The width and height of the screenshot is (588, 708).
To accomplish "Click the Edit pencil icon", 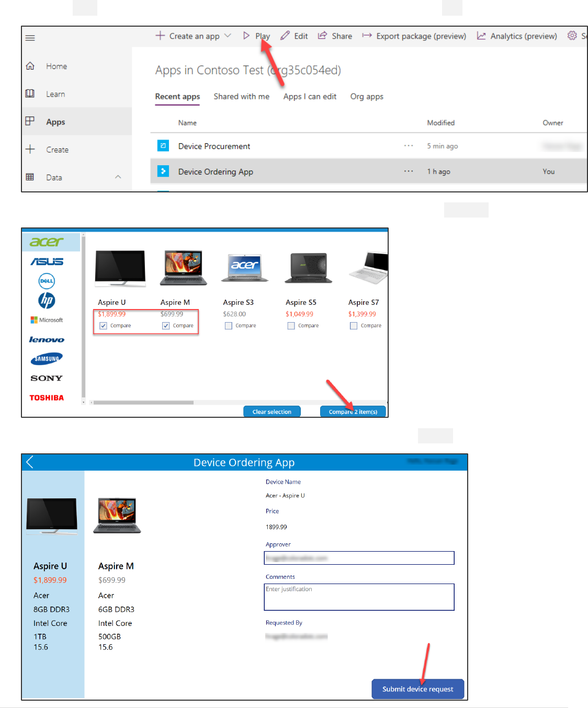I will coord(285,36).
